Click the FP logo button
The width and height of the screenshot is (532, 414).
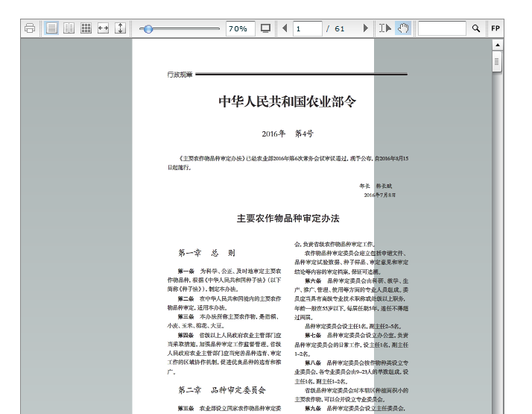click(495, 28)
